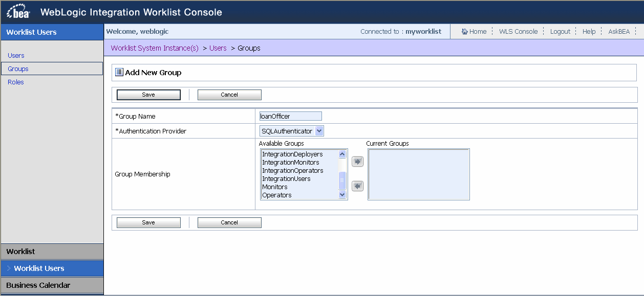Screen dimensions: 644x296
Task: Open WLS Console link
Action: 519,32
